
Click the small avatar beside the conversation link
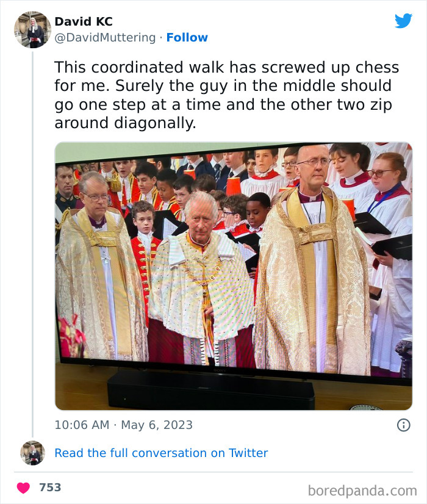coord(32,453)
